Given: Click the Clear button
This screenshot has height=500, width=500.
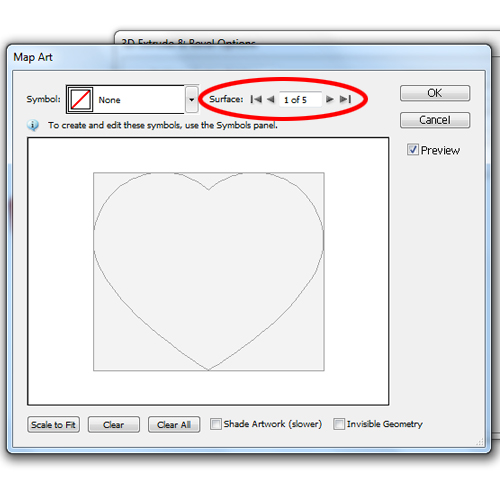Looking at the screenshot, I should [114, 425].
